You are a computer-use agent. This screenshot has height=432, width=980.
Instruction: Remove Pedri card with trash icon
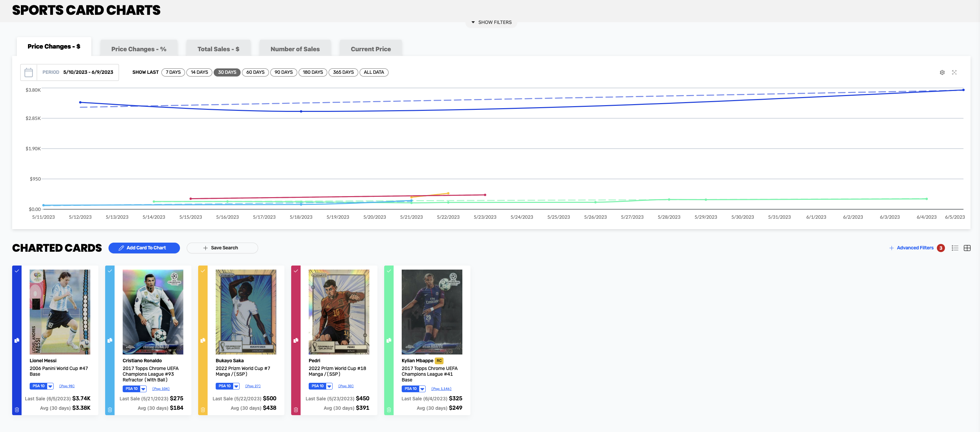click(296, 410)
